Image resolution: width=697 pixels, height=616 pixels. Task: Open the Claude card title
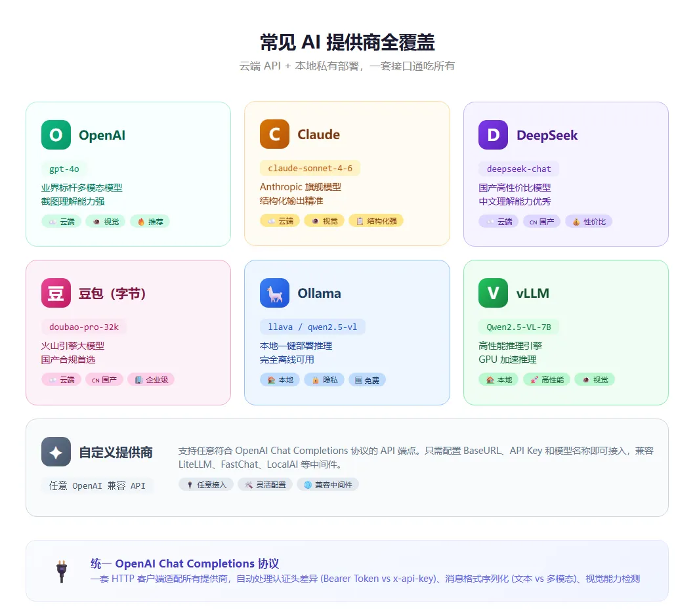(319, 134)
